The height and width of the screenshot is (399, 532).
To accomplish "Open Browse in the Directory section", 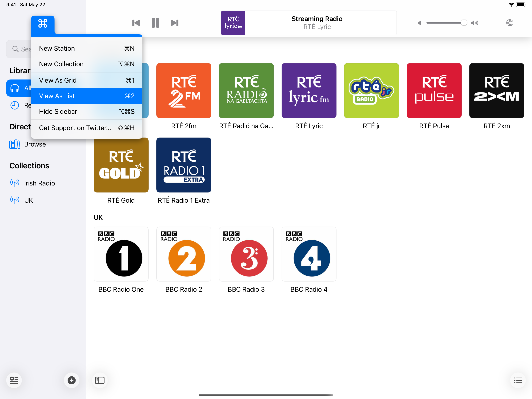I will click(x=35, y=144).
